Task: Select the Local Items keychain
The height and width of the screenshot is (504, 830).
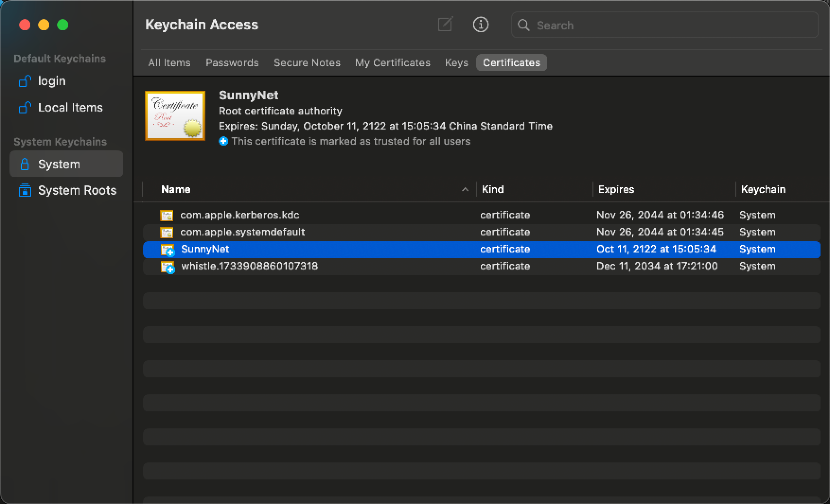Action: [70, 108]
